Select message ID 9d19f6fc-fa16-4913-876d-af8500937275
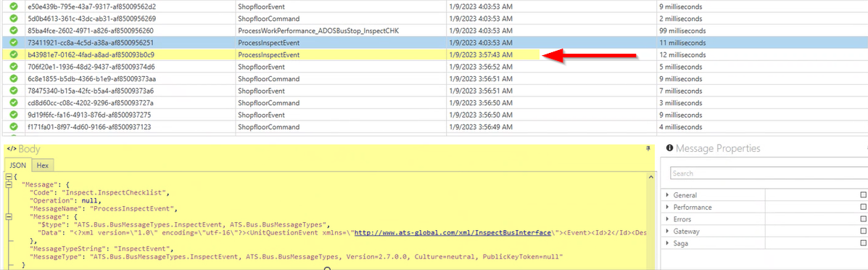The height and width of the screenshot is (270, 868). click(89, 115)
